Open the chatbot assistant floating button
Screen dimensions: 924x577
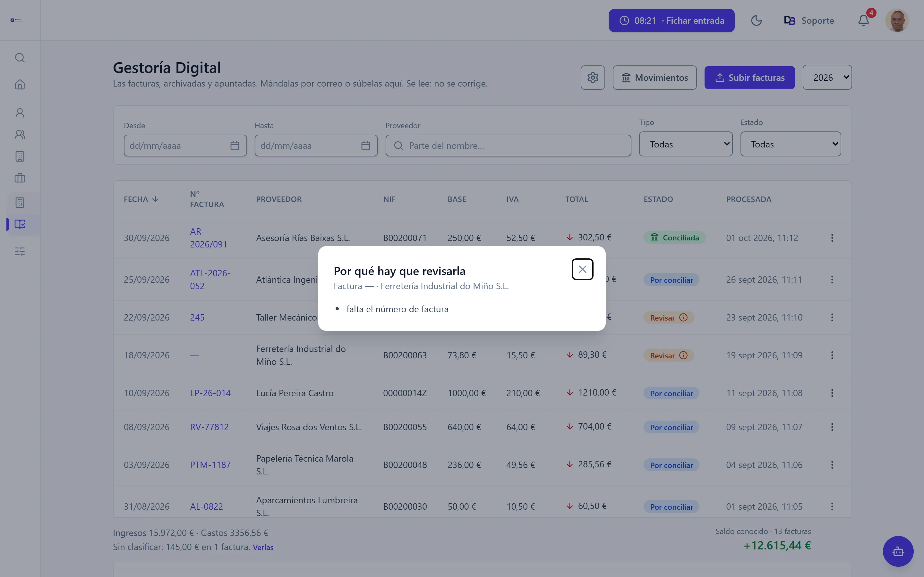(x=898, y=551)
